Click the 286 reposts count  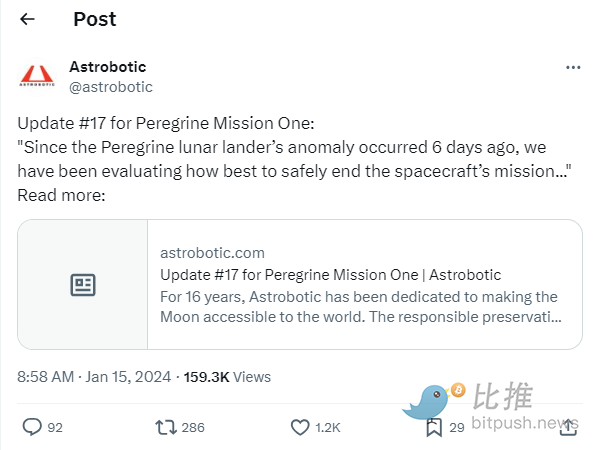click(193, 427)
